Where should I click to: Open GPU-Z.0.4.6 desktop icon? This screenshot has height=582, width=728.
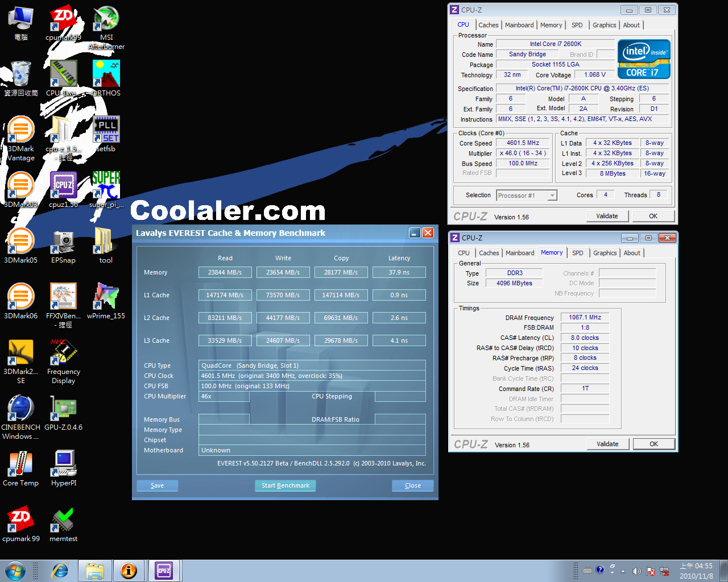click(x=63, y=413)
